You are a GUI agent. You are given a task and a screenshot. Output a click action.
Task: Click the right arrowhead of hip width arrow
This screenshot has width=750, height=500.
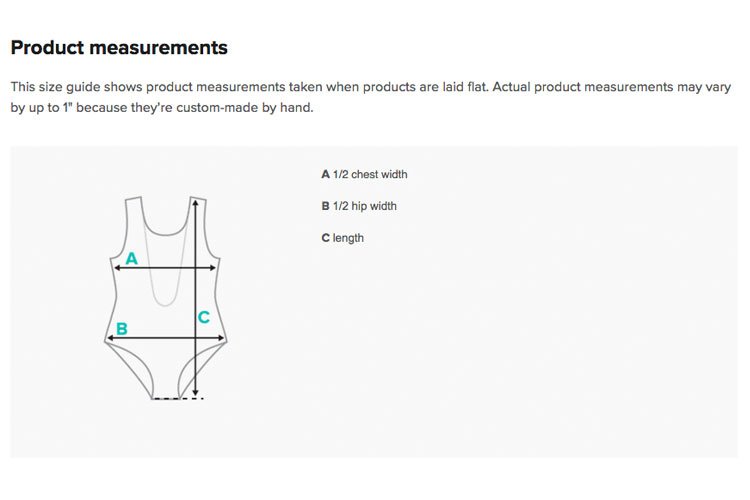pos(221,338)
